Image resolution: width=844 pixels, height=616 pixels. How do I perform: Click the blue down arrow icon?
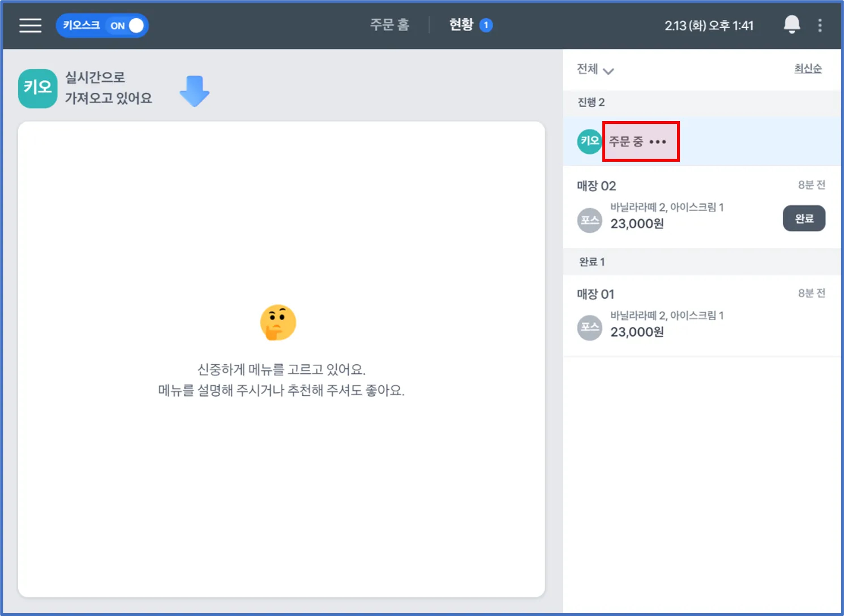[x=194, y=91]
